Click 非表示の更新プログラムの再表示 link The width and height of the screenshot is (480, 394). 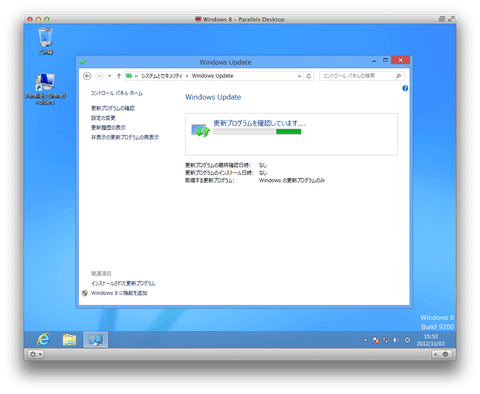coord(125,137)
